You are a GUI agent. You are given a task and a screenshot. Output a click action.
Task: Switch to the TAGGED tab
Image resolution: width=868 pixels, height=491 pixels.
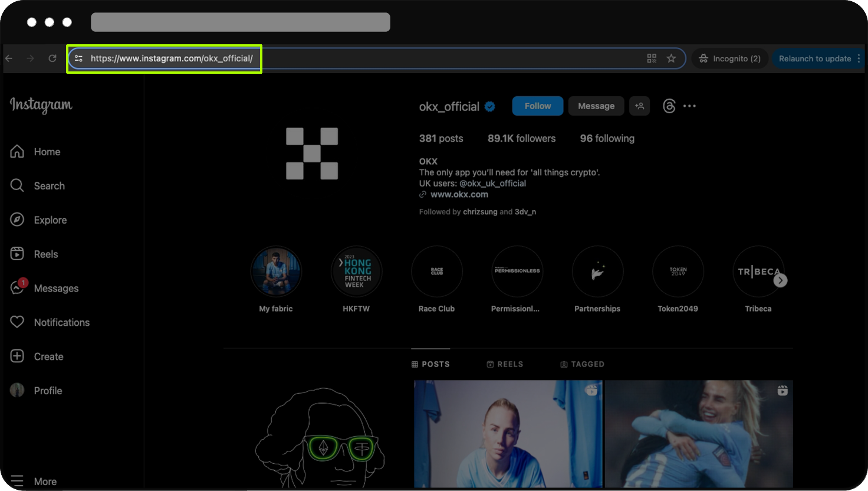coord(582,364)
